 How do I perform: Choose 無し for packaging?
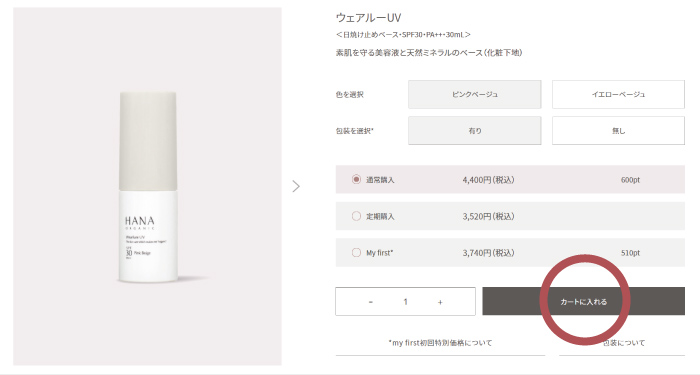pos(618,130)
